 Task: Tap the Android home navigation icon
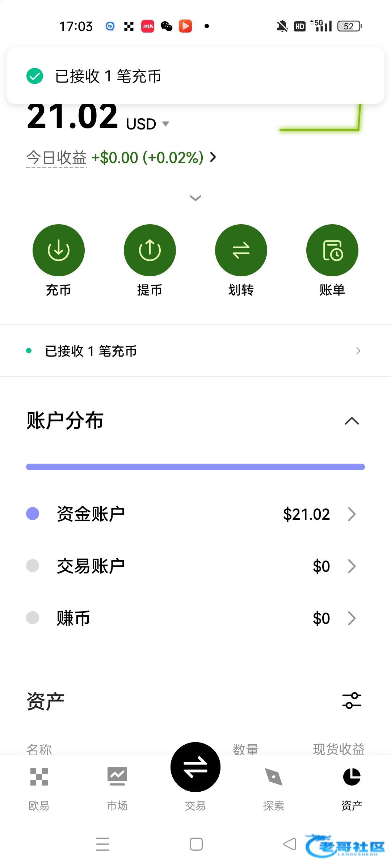(x=196, y=844)
